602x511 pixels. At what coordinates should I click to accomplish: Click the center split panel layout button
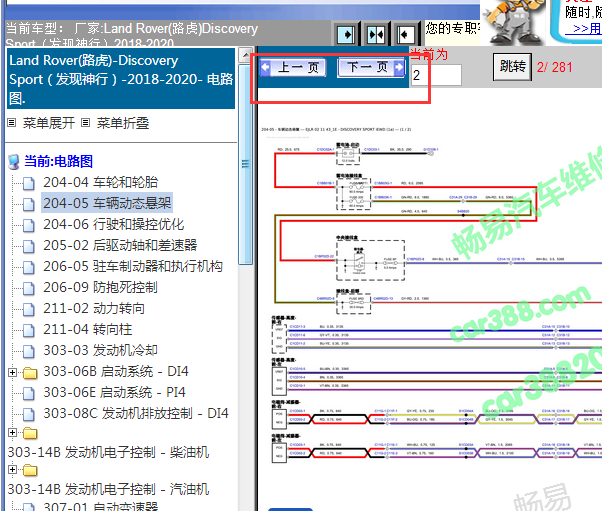(376, 35)
